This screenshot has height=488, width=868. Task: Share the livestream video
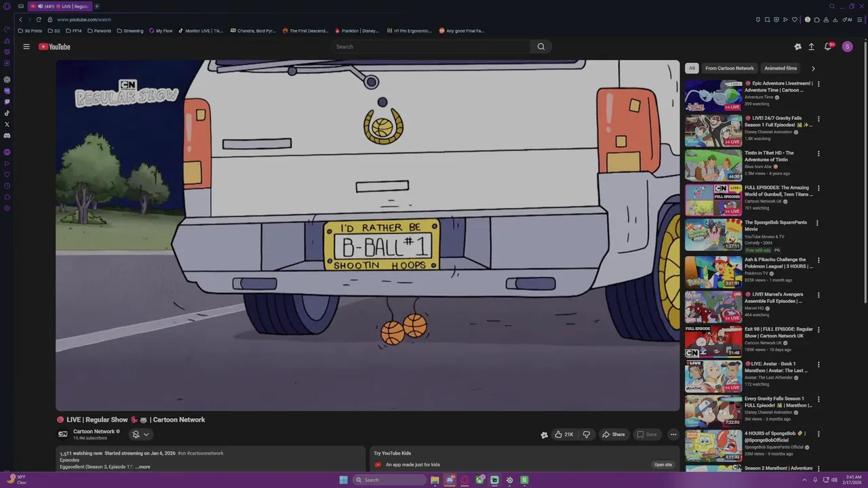[x=613, y=434]
